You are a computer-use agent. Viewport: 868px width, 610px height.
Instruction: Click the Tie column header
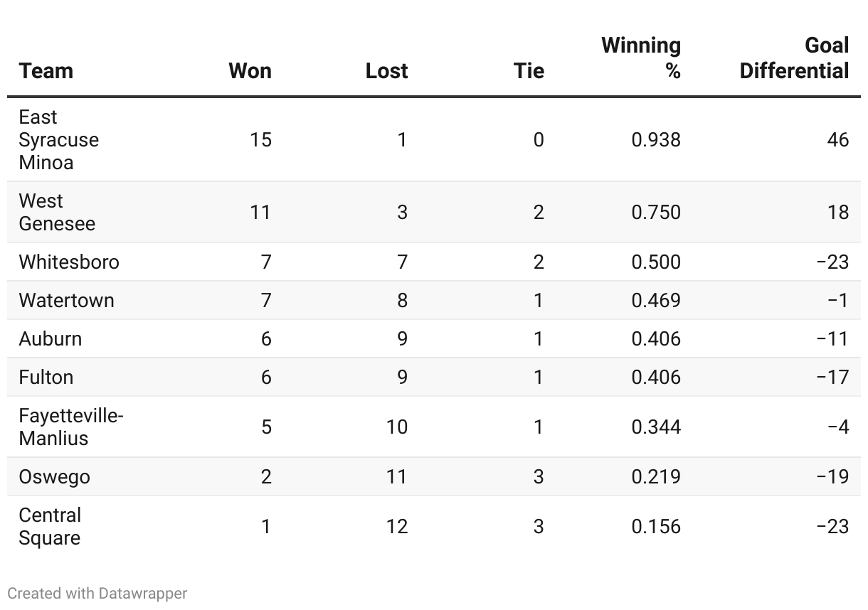529,71
